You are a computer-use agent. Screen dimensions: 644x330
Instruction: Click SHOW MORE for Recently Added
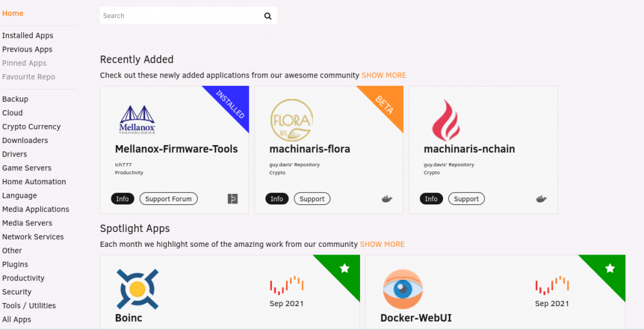click(384, 75)
